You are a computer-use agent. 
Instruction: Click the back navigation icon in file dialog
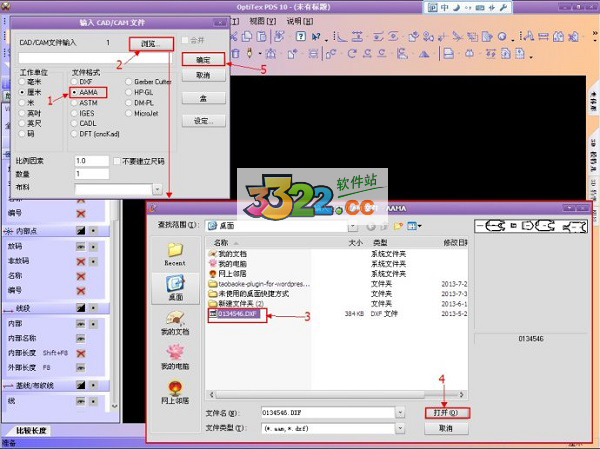coord(370,226)
